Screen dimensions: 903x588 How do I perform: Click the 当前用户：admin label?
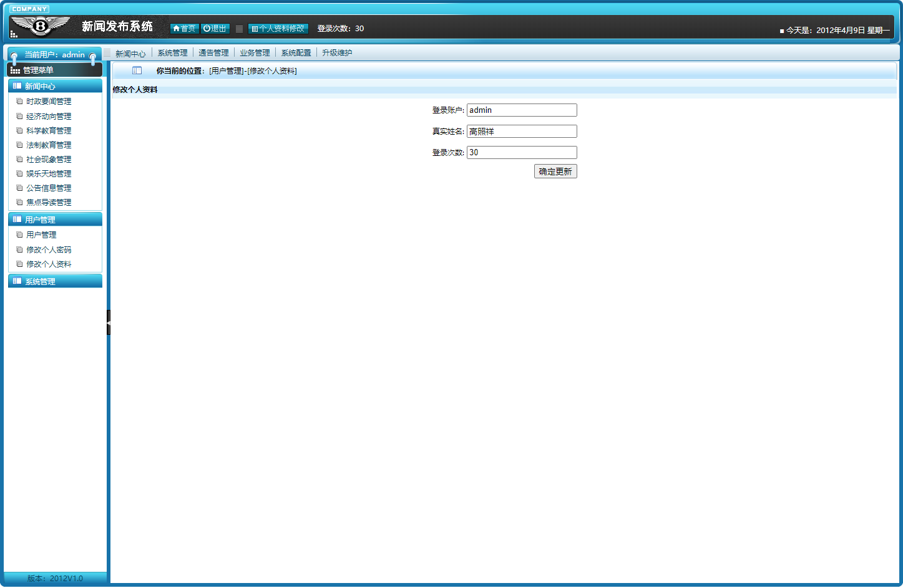click(55, 55)
